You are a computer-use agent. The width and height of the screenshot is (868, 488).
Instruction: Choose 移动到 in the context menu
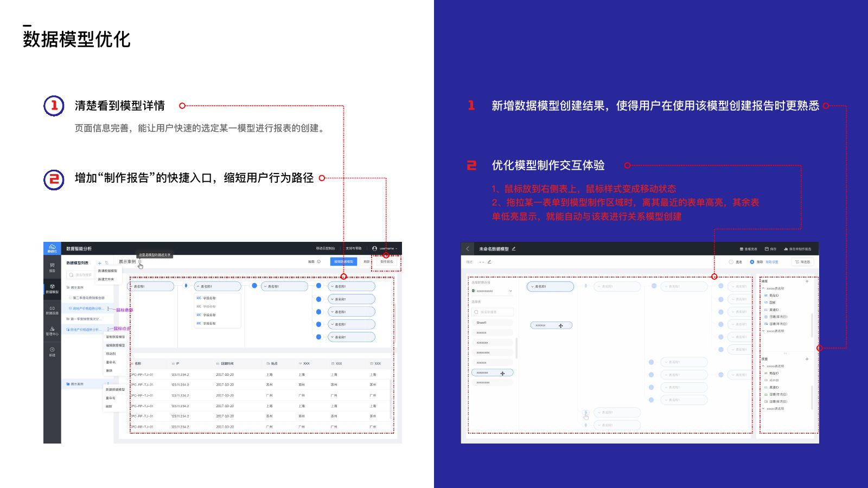(111, 354)
